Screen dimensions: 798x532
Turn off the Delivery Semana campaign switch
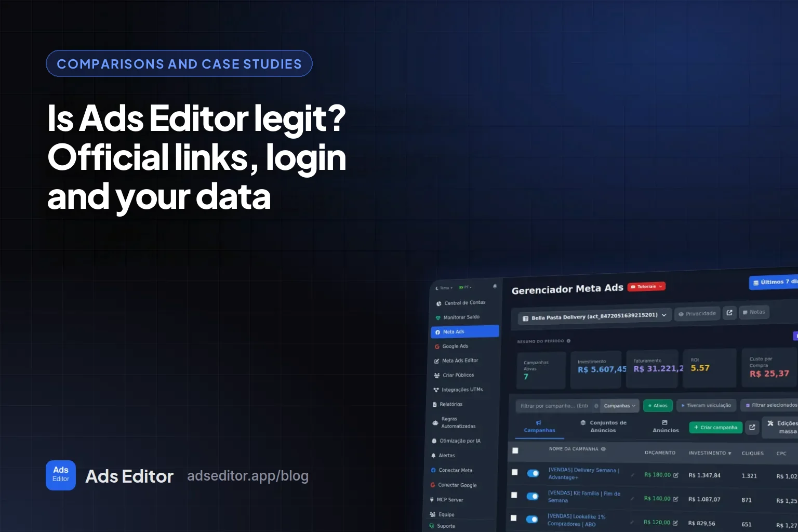tap(533, 473)
